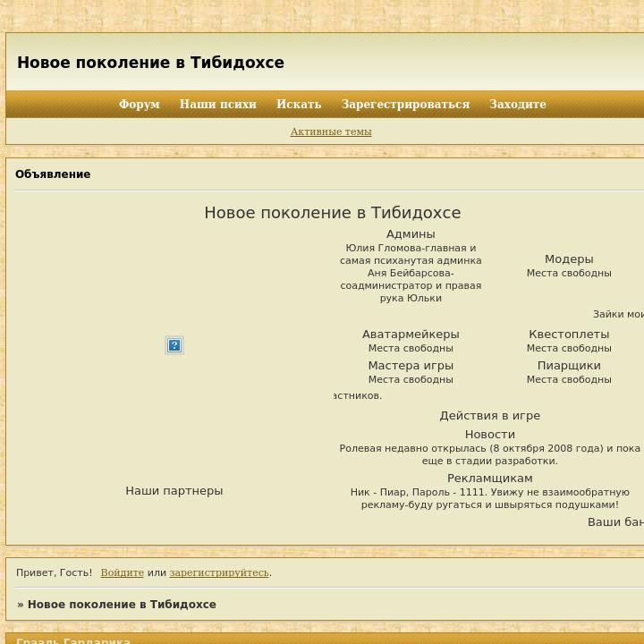Click the Привет, Гость! greeting

click(x=55, y=572)
